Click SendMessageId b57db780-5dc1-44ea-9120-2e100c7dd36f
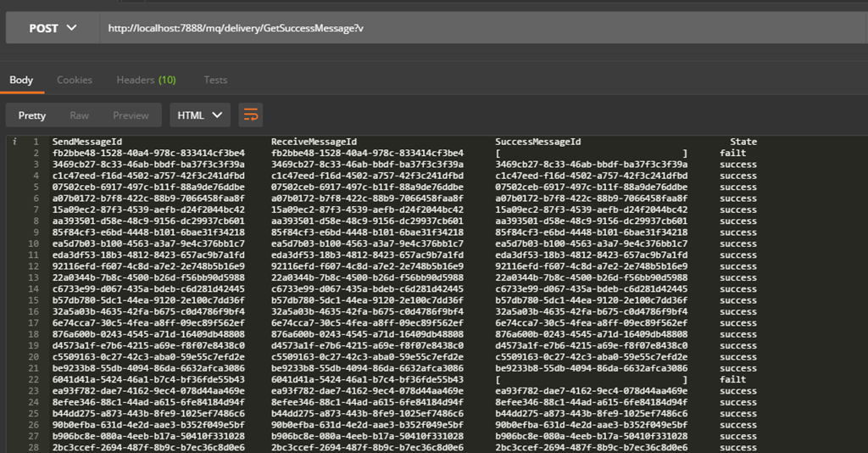The width and height of the screenshot is (868, 453). tap(148, 300)
